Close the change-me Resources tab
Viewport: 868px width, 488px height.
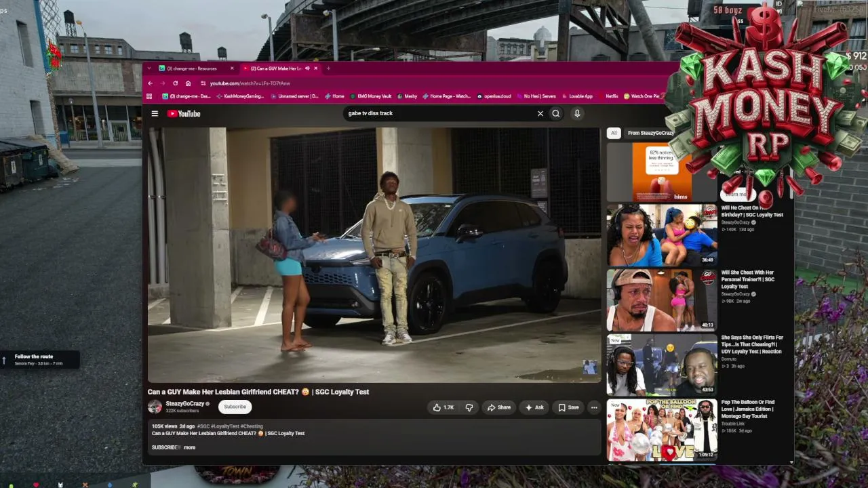click(232, 68)
